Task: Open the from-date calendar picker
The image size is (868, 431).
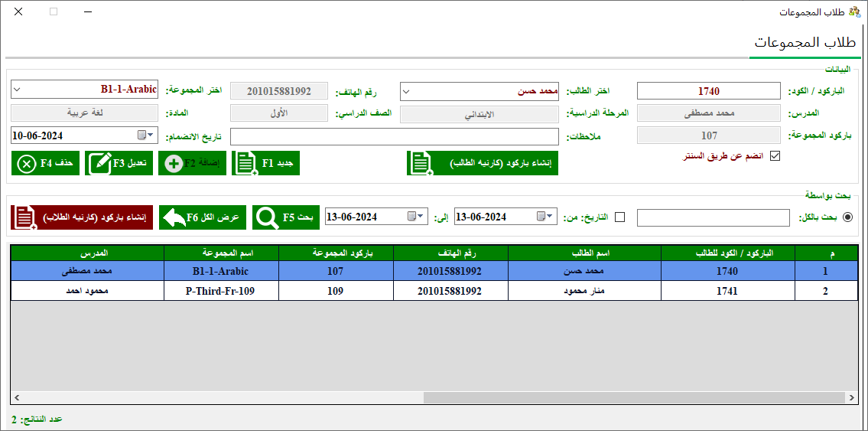Action: [545, 217]
